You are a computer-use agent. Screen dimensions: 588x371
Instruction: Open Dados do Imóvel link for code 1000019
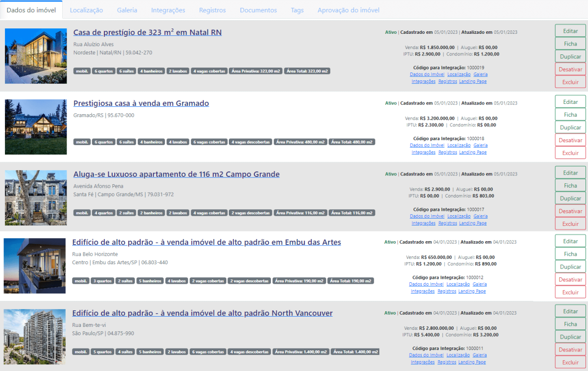[x=427, y=74]
